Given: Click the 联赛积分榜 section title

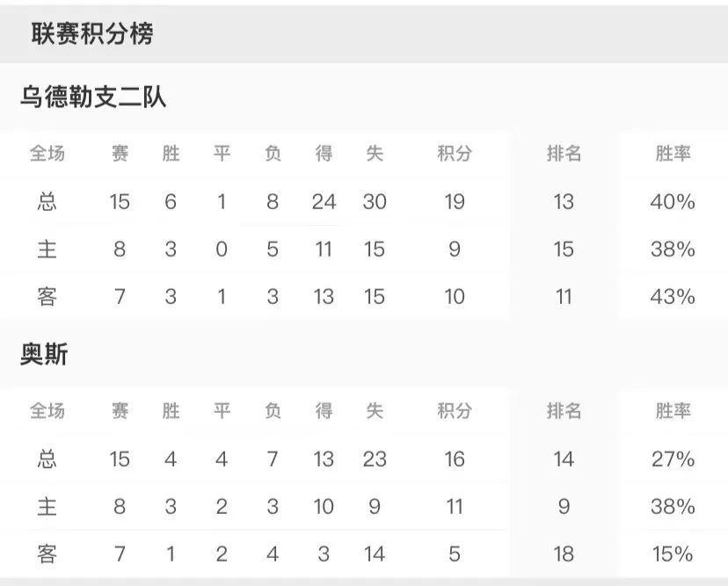Looking at the screenshot, I should pos(92,34).
